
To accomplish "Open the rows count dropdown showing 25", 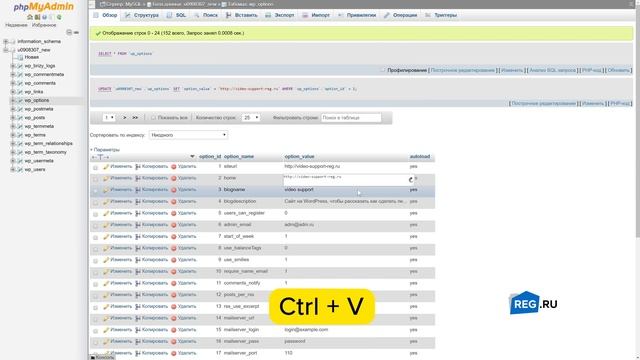I will [x=251, y=118].
